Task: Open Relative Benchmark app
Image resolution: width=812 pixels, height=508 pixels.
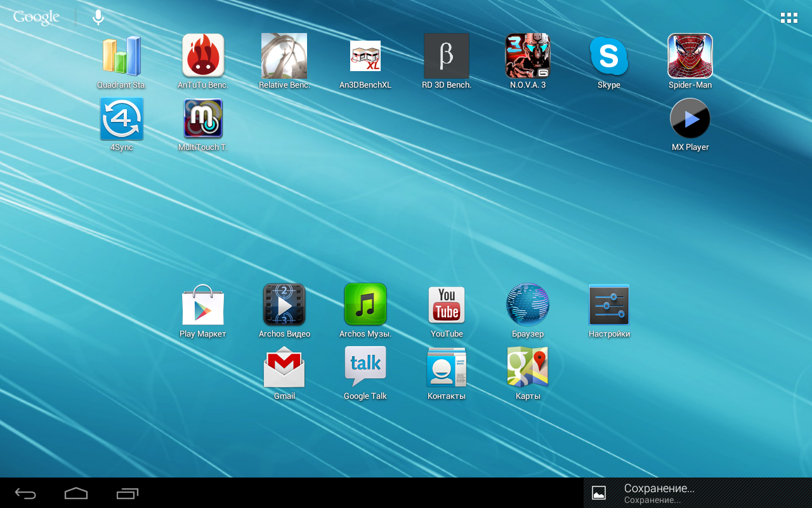Action: click(x=284, y=57)
